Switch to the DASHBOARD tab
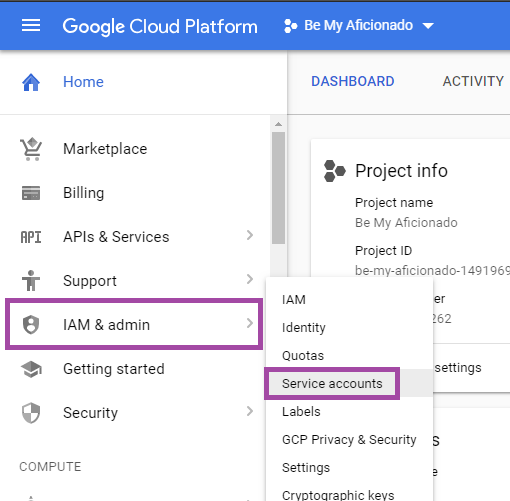This screenshot has height=501, width=510. point(353,81)
